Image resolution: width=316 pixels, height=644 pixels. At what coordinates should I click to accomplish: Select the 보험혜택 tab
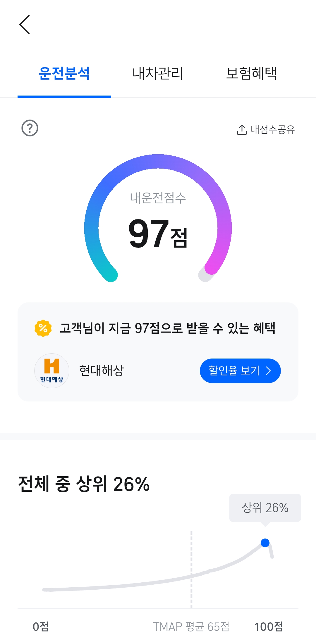(251, 73)
